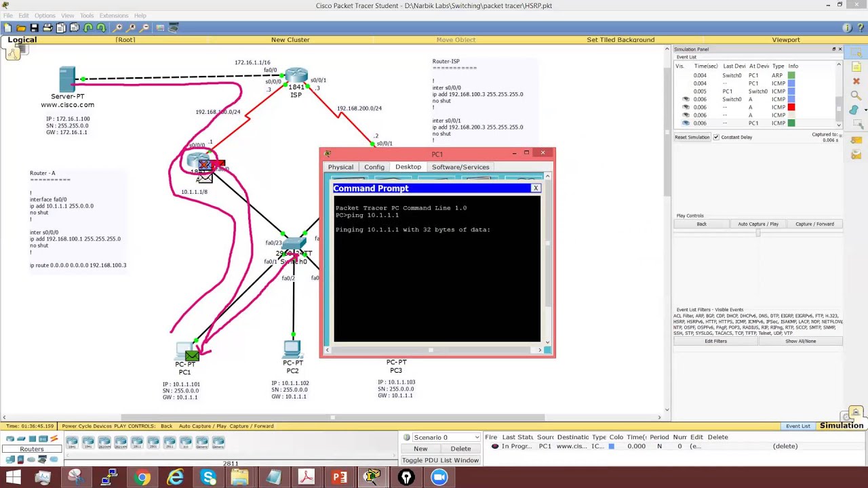868x488 pixels.
Task: Open the Drawing Palette icon
Action: (161, 28)
